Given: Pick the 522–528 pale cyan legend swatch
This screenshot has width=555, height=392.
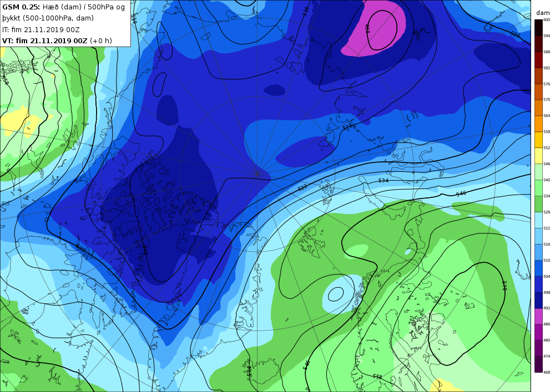Looking at the screenshot, I should 538,220.
